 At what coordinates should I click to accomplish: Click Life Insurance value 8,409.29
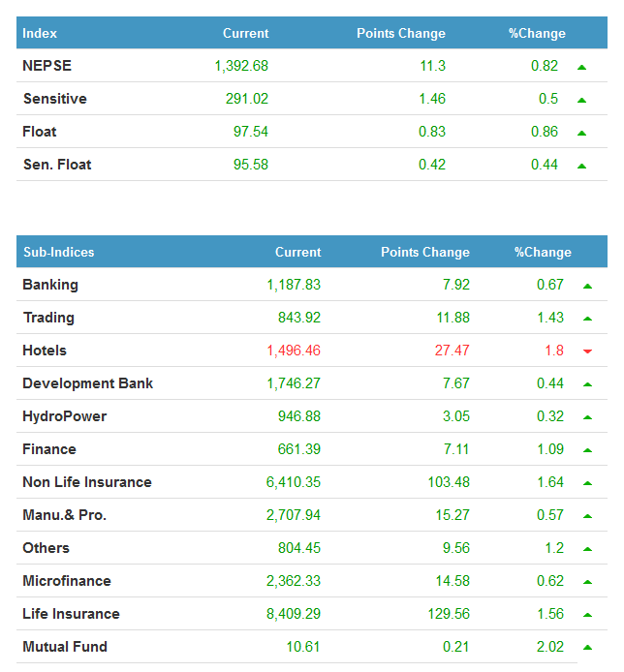coord(294,614)
